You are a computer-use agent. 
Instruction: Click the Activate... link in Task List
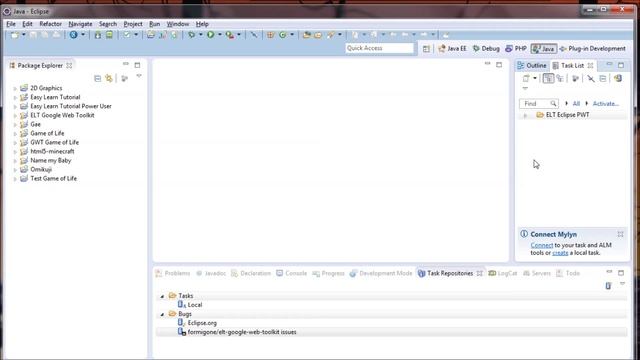(x=606, y=104)
